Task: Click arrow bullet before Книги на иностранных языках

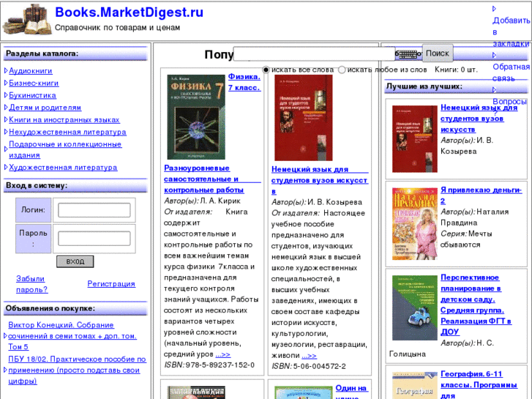Action: (6, 119)
